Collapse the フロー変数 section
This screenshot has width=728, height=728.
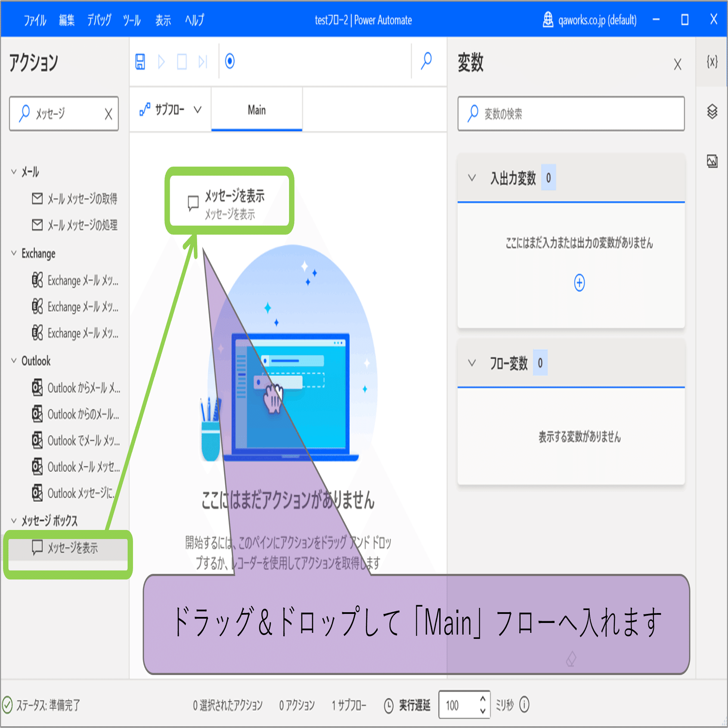click(472, 363)
